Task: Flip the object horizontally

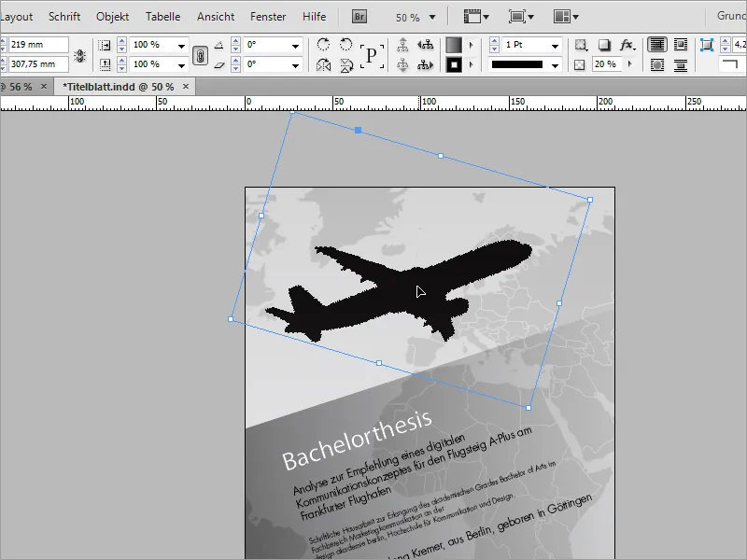Action: coord(323,64)
